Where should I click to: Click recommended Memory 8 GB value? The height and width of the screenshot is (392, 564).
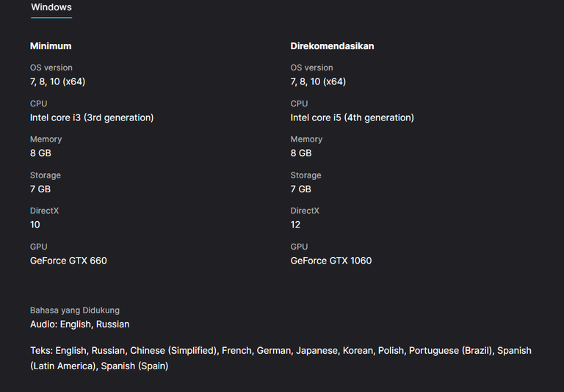coord(301,153)
